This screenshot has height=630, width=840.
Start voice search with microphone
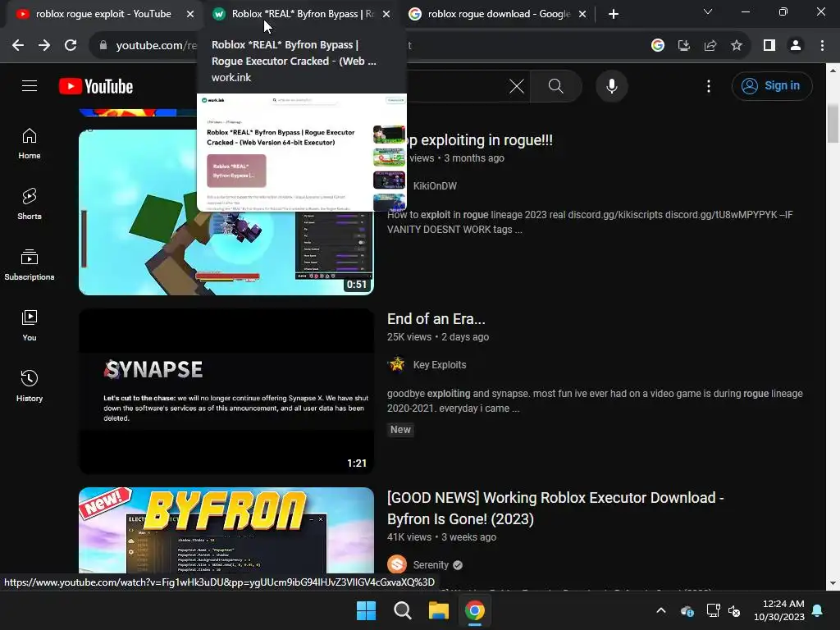tap(611, 85)
